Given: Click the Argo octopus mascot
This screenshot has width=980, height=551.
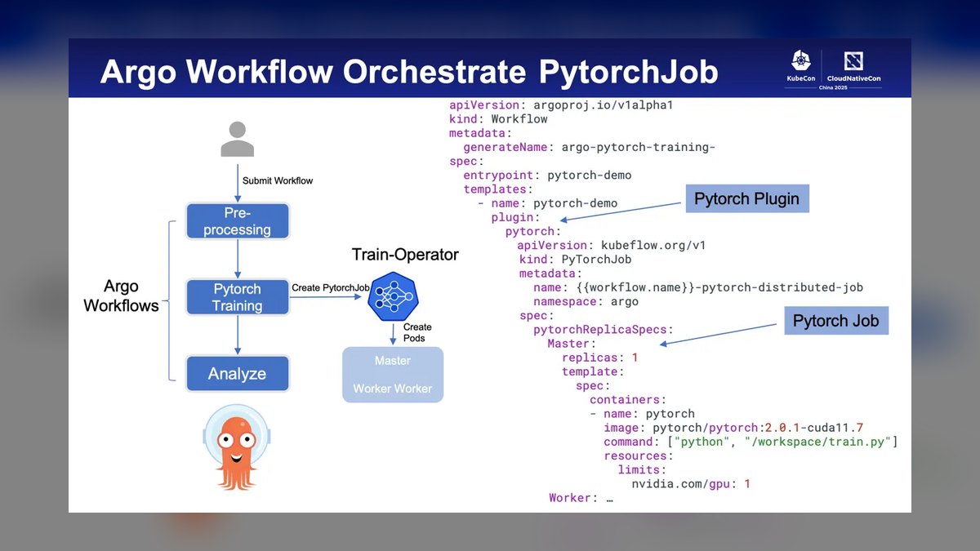Looking at the screenshot, I should click(235, 447).
